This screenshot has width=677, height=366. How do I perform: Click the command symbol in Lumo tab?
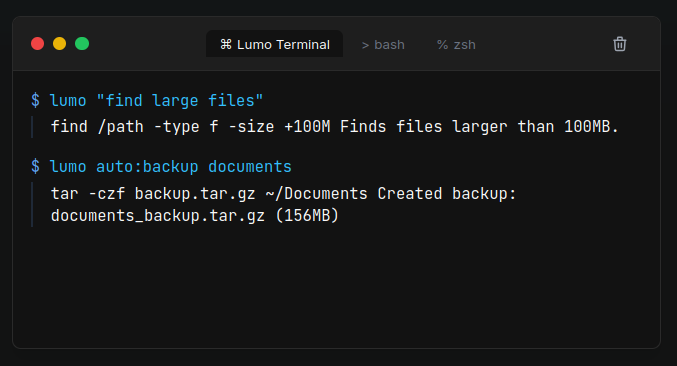click(x=226, y=44)
